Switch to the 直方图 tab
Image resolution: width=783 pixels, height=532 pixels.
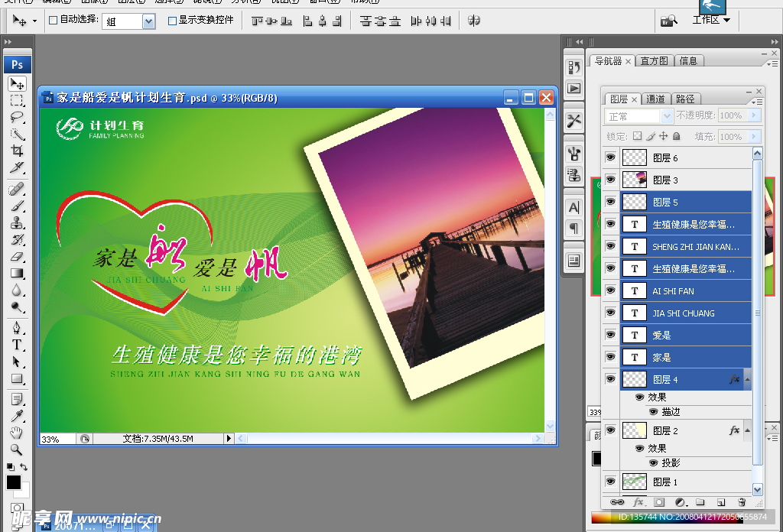654,60
